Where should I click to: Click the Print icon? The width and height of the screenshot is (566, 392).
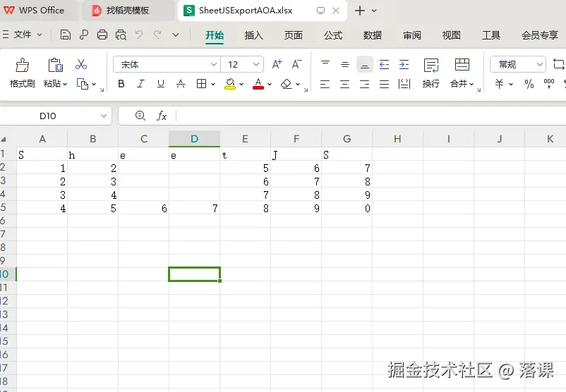coord(102,35)
